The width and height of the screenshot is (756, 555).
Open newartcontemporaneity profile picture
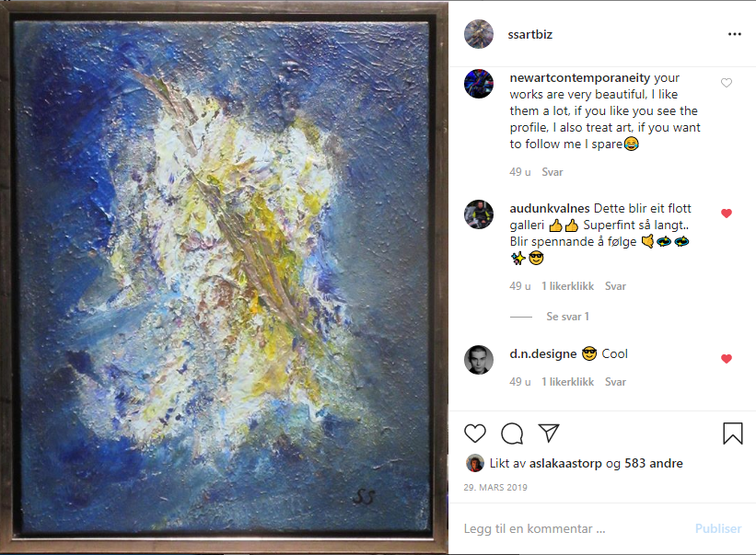pos(479,84)
